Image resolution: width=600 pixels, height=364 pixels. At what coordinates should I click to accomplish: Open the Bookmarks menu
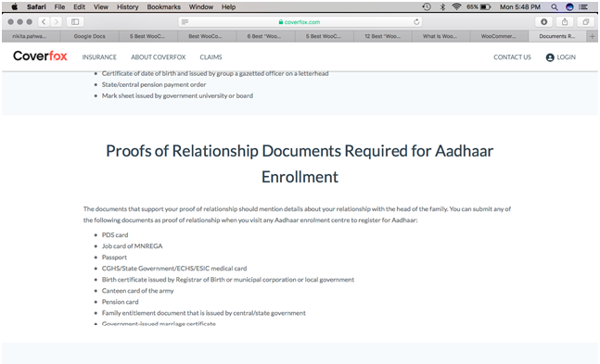tap(164, 6)
